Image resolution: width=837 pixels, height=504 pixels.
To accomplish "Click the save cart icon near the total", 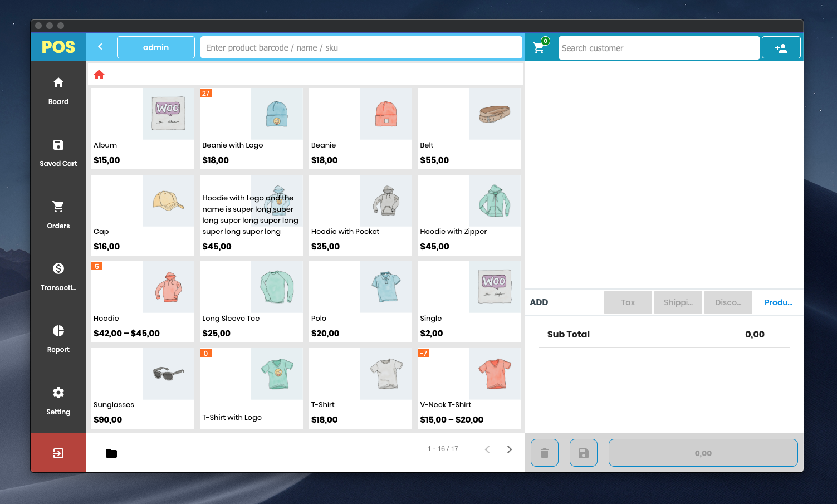I will 583,453.
